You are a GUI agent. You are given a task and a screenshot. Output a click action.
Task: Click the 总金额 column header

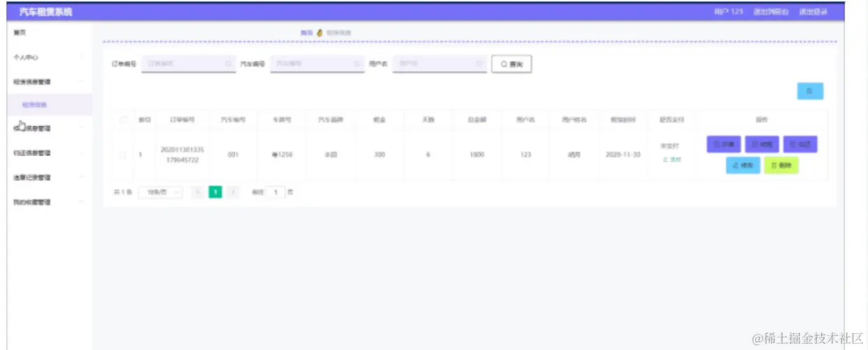[477, 120]
